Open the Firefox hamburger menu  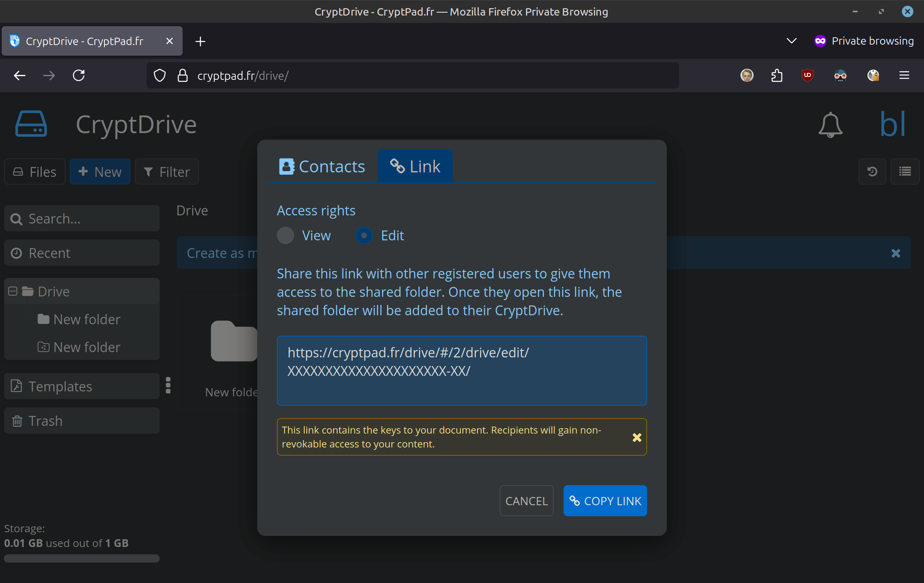pyautogui.click(x=904, y=75)
